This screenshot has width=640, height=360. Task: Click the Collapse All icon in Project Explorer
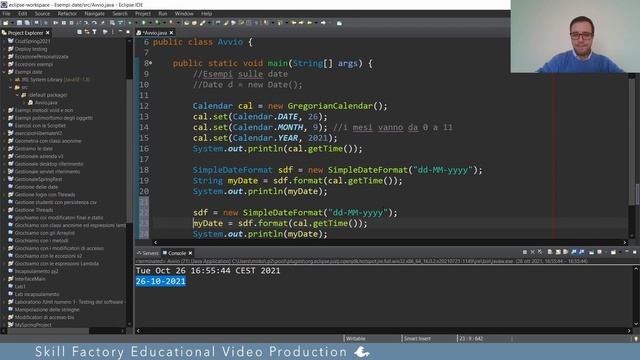[79, 32]
